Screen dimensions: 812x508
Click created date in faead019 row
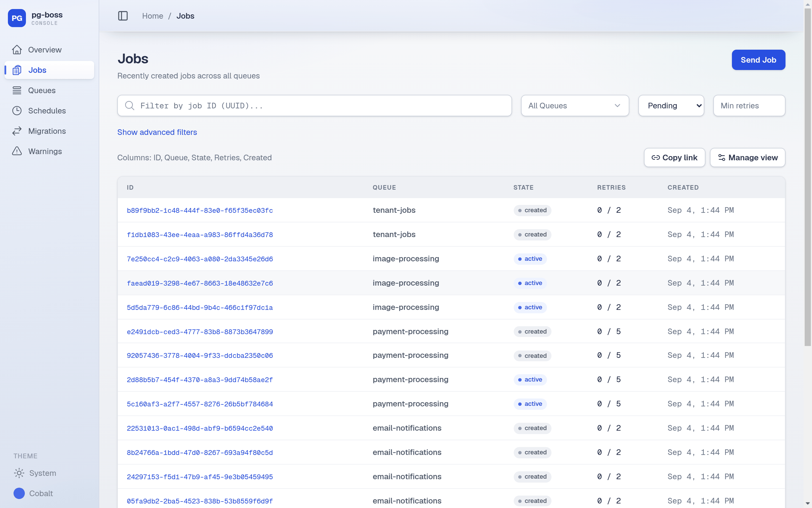(x=700, y=283)
